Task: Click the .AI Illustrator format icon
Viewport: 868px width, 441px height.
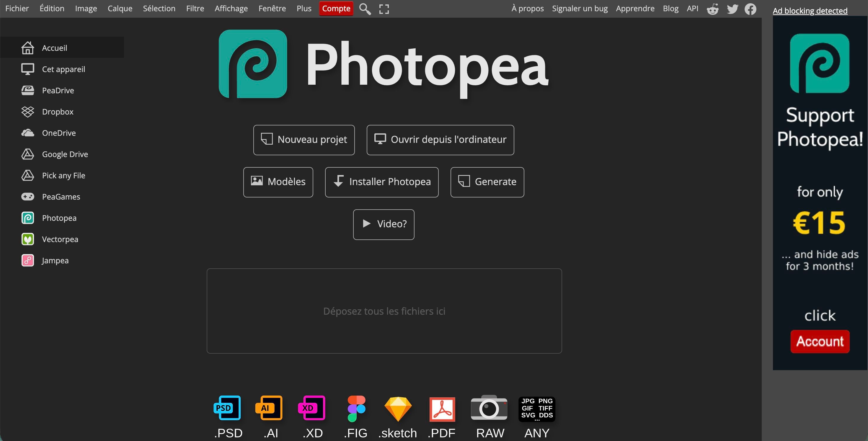Action: (x=269, y=408)
